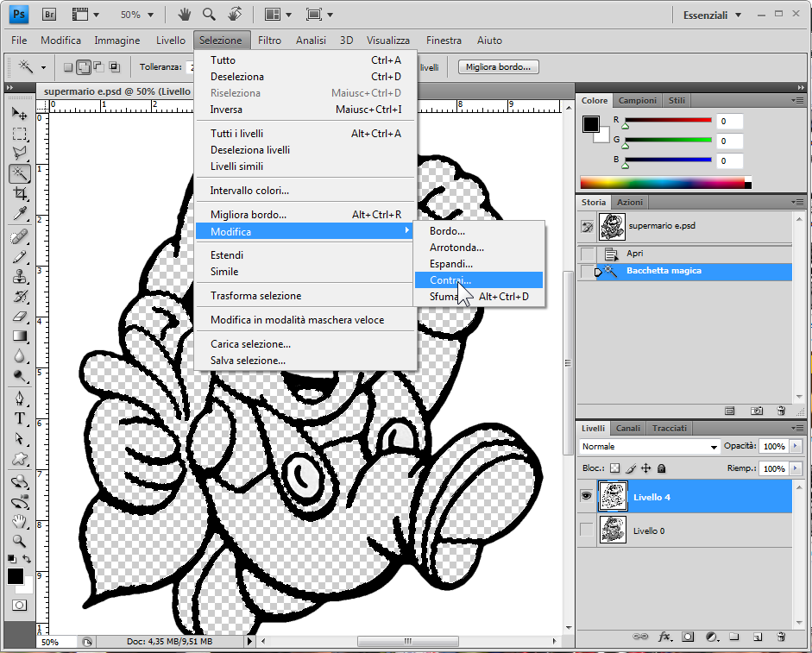
Task: Click Salva selezione... menu entry
Action: point(305,361)
